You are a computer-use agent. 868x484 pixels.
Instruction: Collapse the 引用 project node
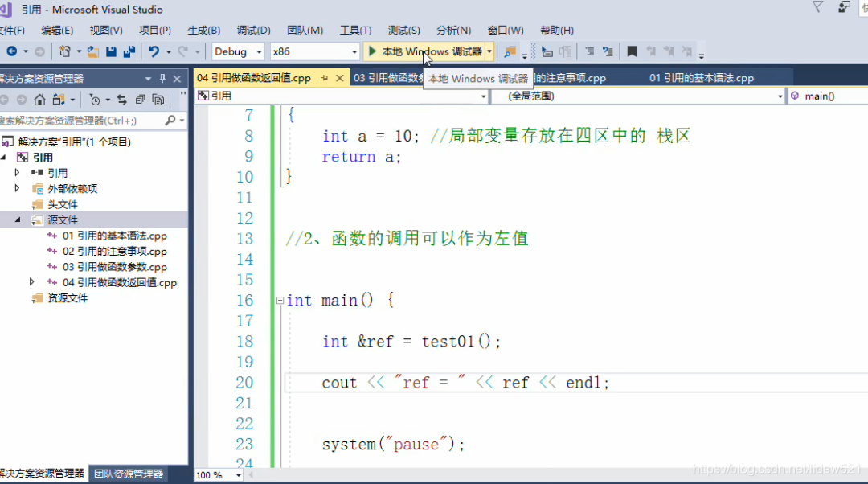point(4,158)
